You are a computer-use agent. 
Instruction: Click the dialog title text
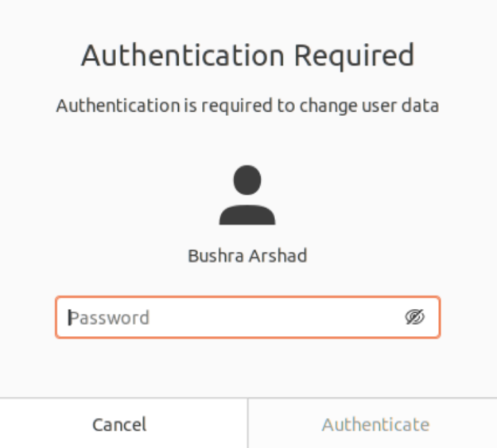coord(247,56)
